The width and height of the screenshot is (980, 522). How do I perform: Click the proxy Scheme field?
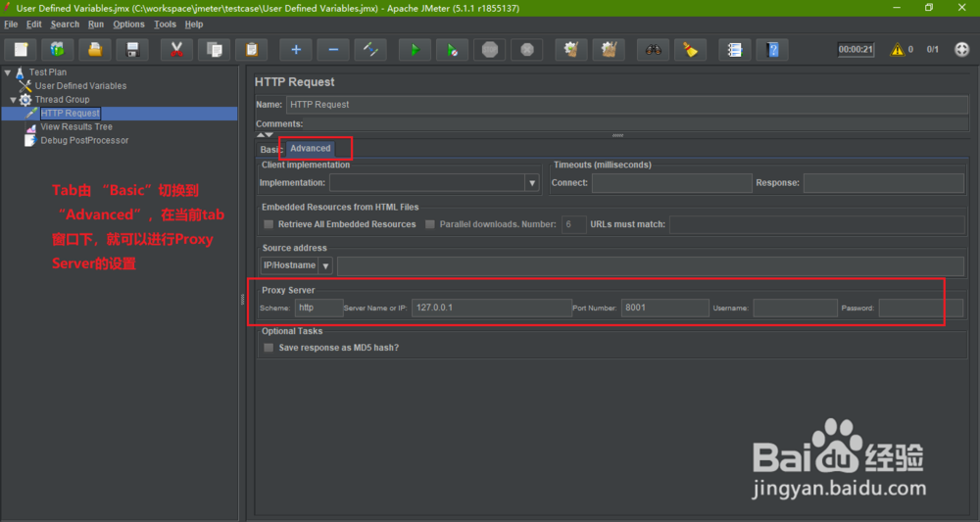coord(318,308)
